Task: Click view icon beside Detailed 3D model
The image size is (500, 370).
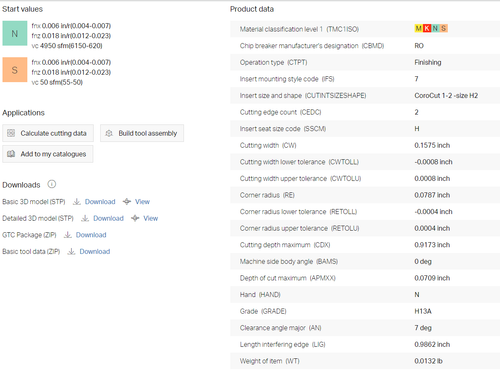Action: tap(135, 218)
